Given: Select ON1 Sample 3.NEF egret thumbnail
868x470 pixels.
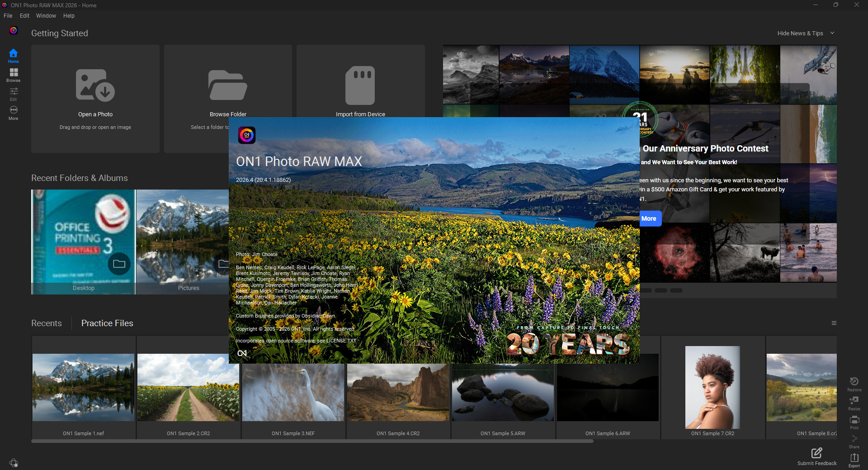Looking at the screenshot, I should coord(293,392).
